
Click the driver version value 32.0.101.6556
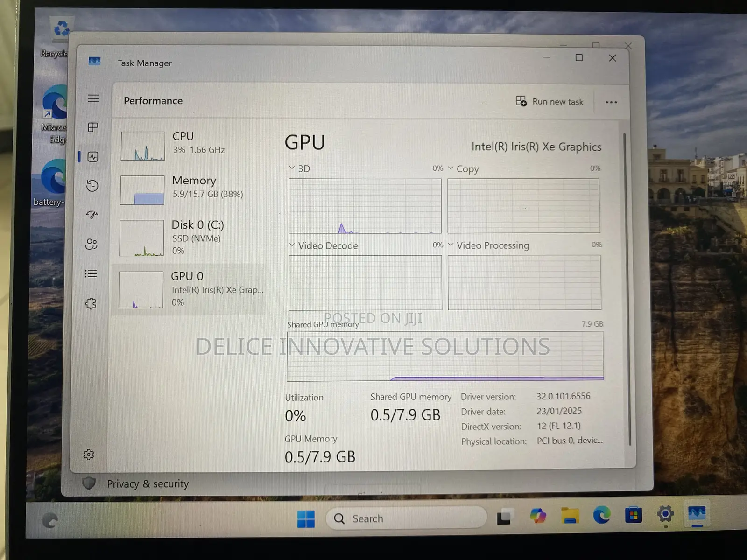563,396
